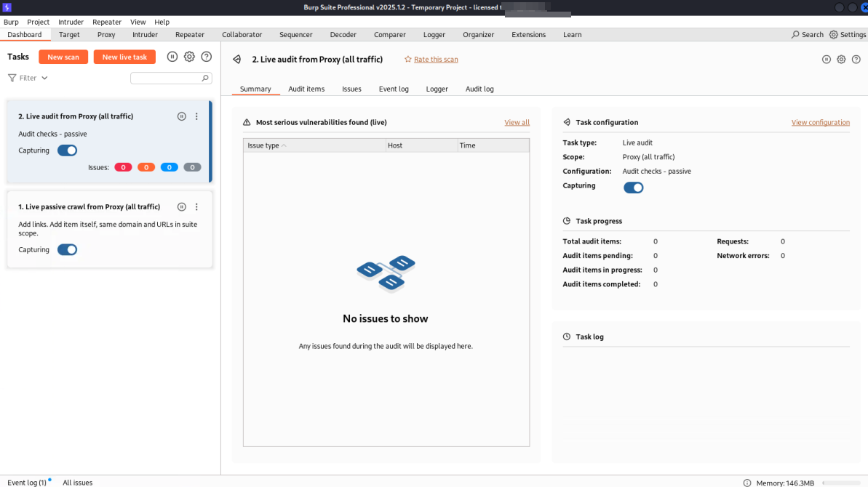The width and height of the screenshot is (868, 487).
Task: Open the Audit log sub-tab
Action: (x=479, y=89)
